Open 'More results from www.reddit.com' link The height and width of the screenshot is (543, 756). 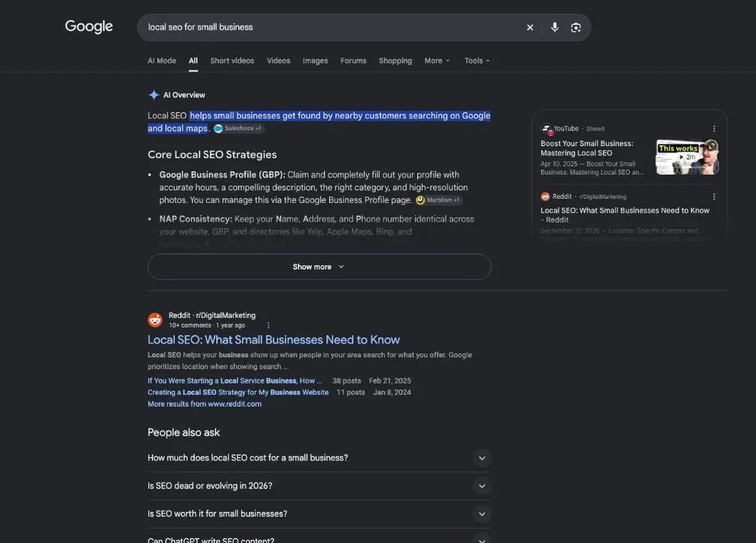(x=204, y=404)
